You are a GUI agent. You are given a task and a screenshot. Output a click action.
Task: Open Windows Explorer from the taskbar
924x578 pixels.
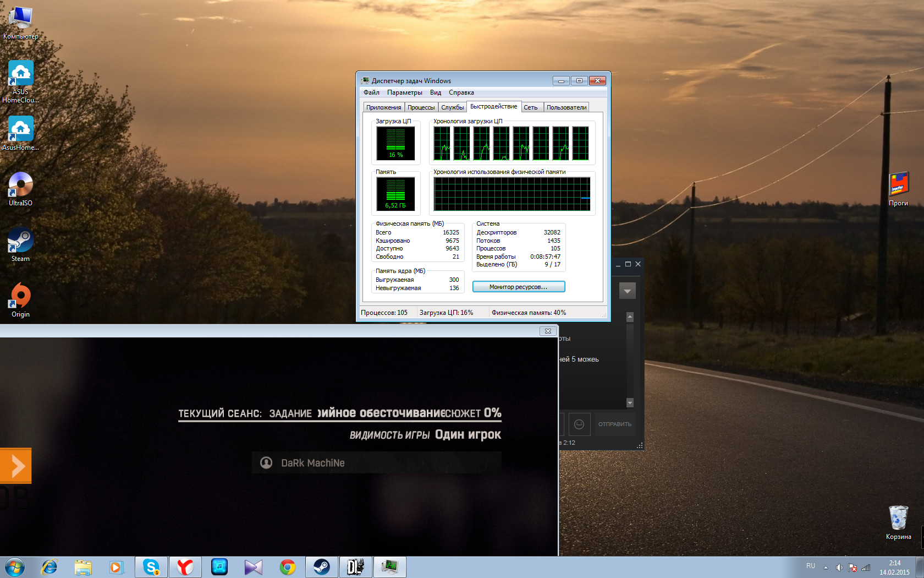point(83,567)
